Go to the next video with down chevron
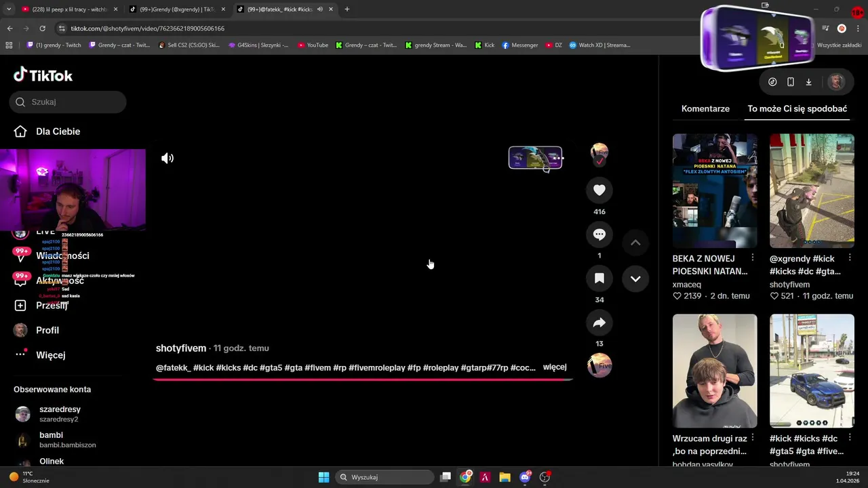Viewport: 868px width, 488px height. click(x=635, y=279)
